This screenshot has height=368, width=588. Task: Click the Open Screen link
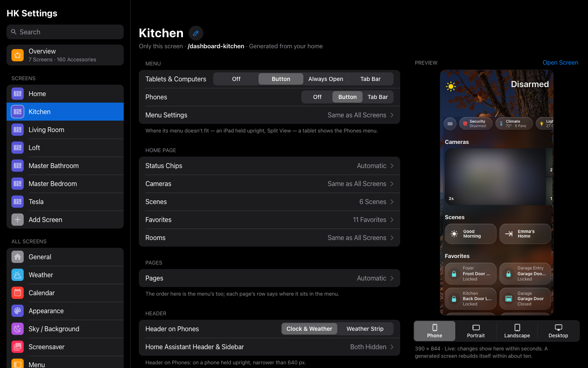(560, 63)
